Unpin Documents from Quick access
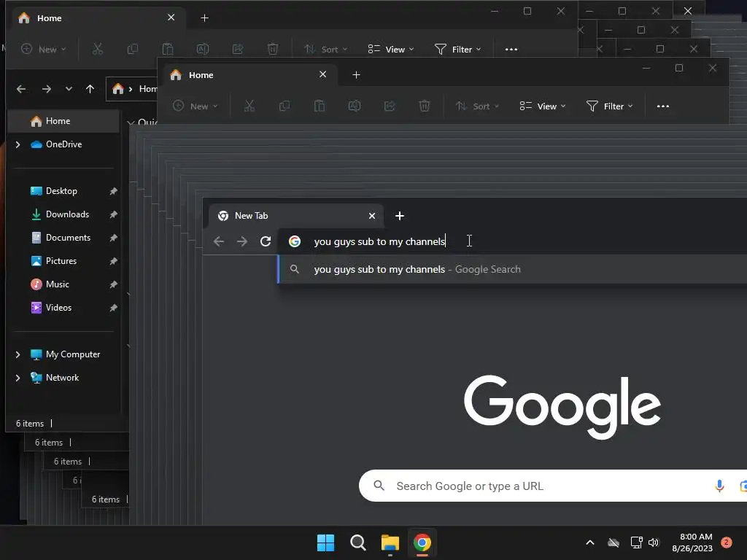Screen dimensions: 747x560 (113, 238)
